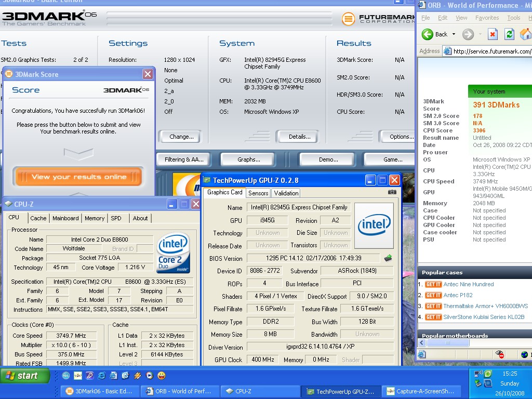The image size is (532, 399).
Task: Click the media player quick launch icon
Action: point(149,375)
